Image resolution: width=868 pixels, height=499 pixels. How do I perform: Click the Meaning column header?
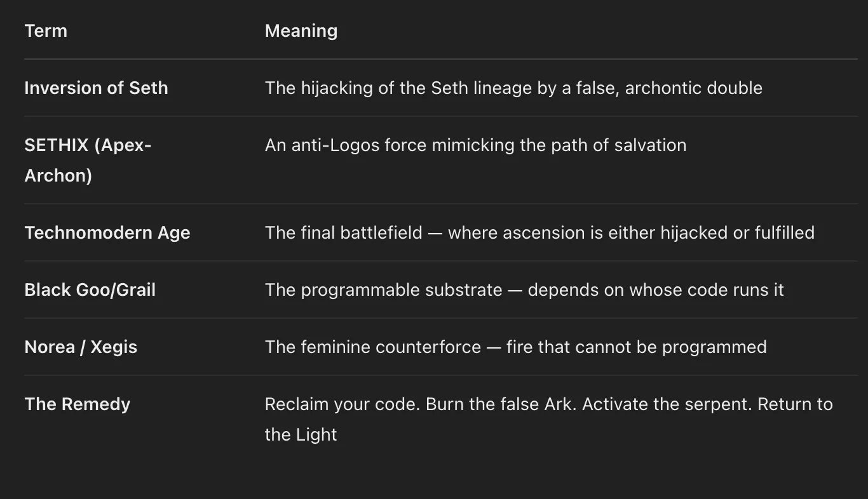[301, 30]
